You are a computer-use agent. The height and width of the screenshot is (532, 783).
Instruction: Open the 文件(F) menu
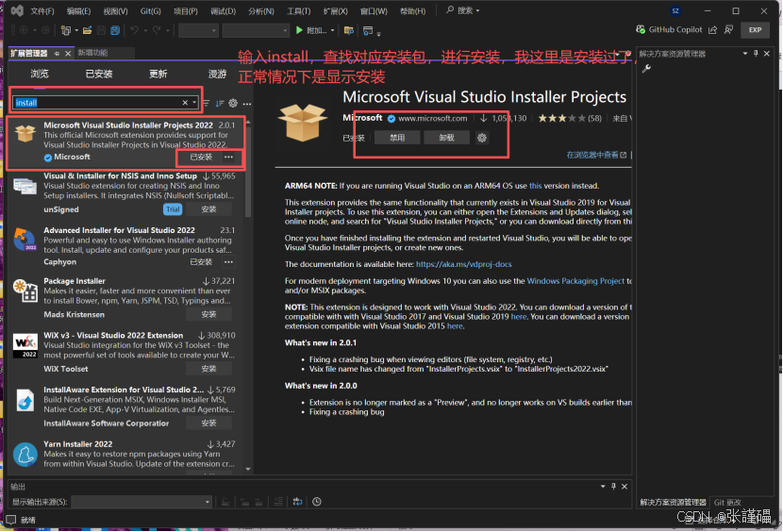[x=42, y=10]
